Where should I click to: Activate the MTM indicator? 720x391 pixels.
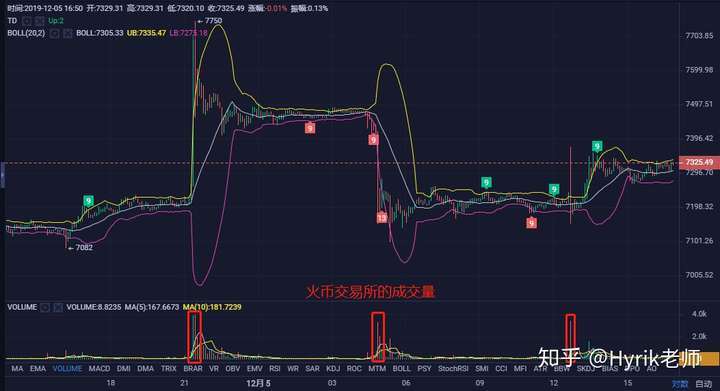tap(377, 369)
